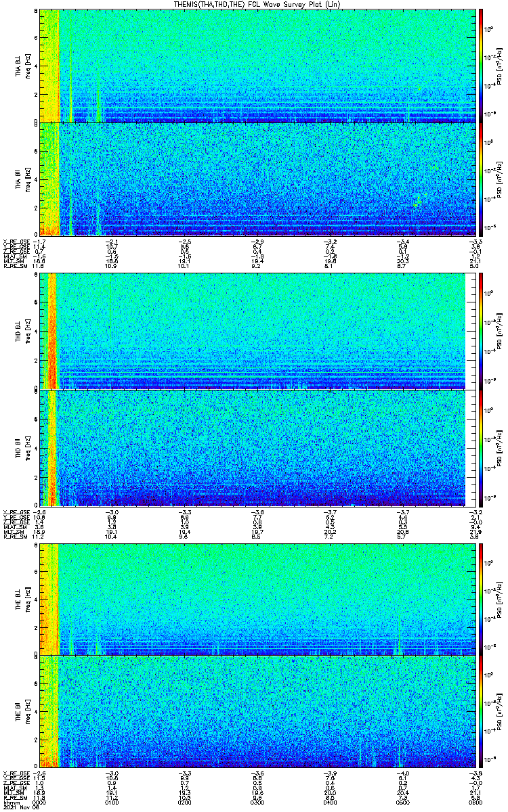
Task: Select the THA BL spectrogram panel
Action: coord(258,66)
